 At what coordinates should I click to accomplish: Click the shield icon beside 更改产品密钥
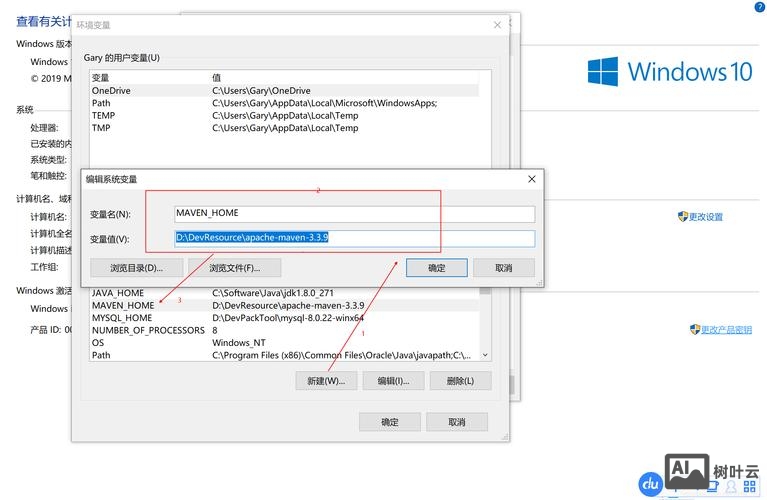pyautogui.click(x=694, y=329)
